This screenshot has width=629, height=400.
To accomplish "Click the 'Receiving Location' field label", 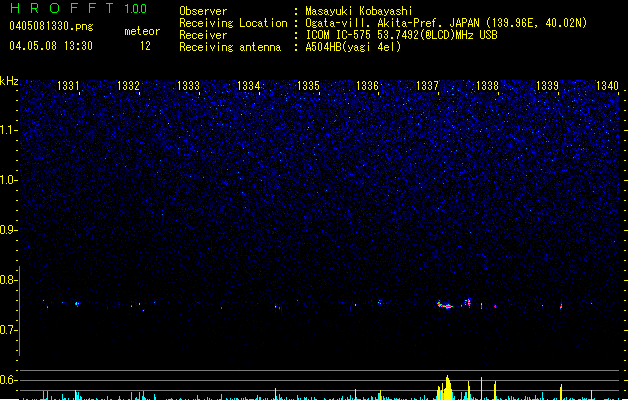I will [233, 23].
